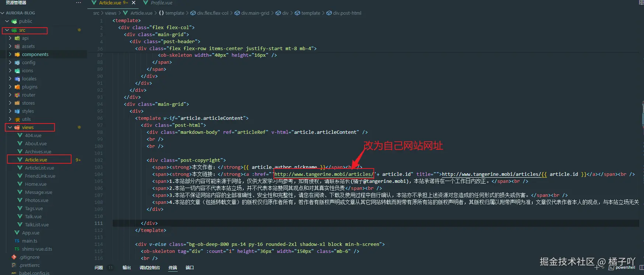Screen dimensions: 644x275
Task: Expand the assets folder chevron
Action: (x=10, y=46)
